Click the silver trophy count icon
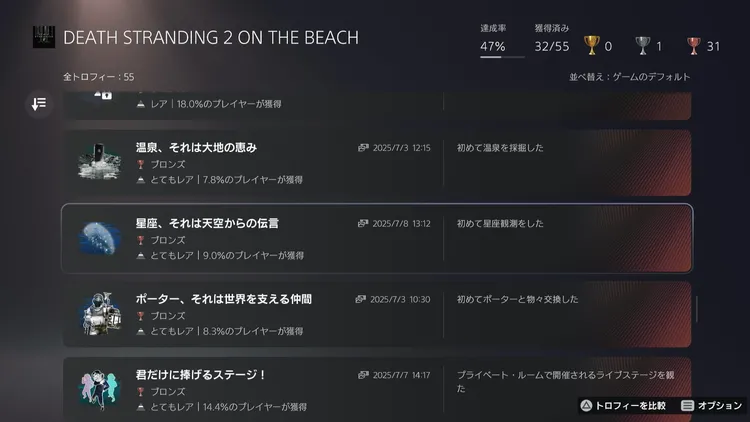 click(645, 45)
